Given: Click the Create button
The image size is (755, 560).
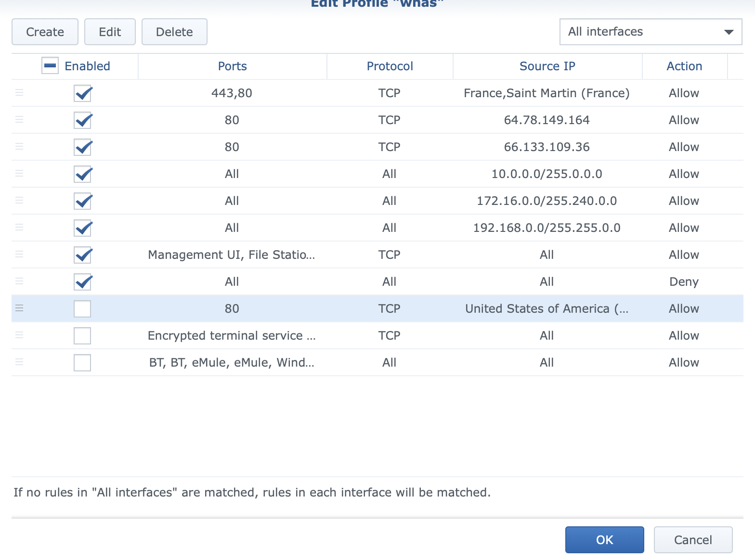Looking at the screenshot, I should pos(45,32).
